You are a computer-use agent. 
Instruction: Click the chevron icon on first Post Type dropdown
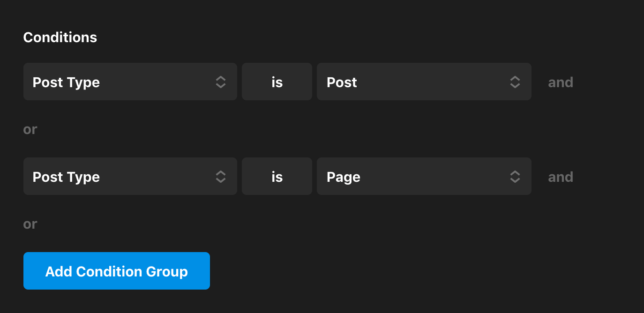220,82
